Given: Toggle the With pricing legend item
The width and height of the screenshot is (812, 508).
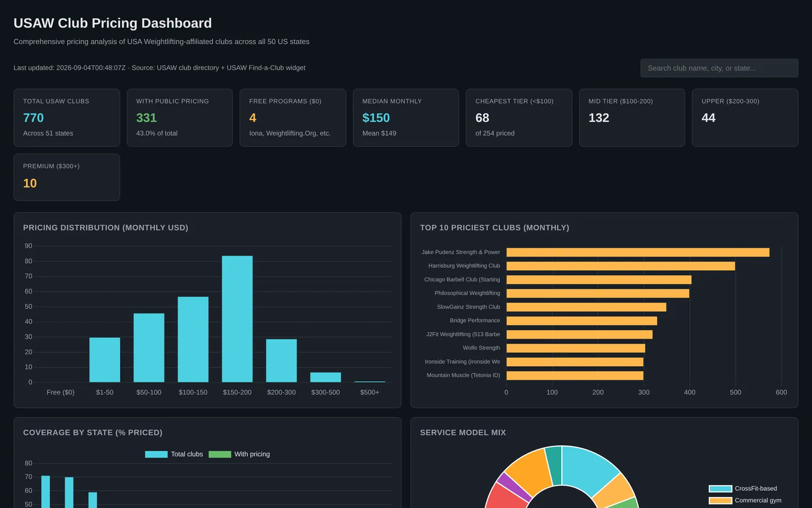Looking at the screenshot, I should pyautogui.click(x=239, y=454).
